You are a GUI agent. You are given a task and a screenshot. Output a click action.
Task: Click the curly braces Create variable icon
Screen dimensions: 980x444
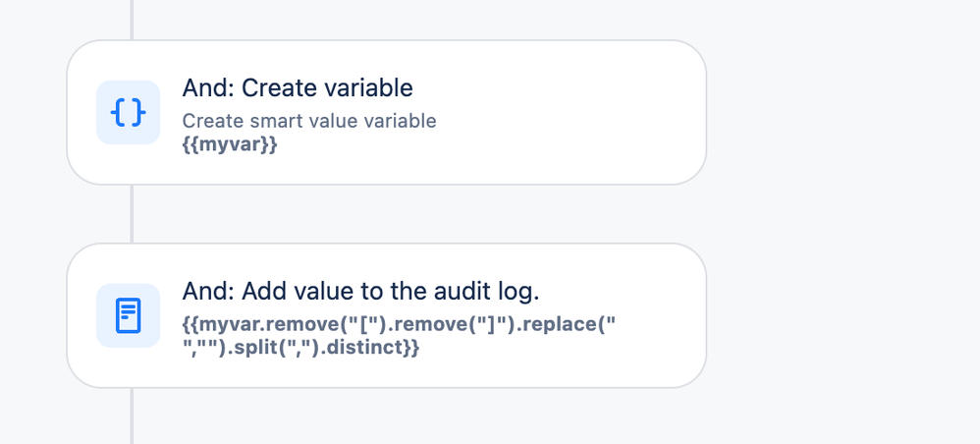point(128,113)
